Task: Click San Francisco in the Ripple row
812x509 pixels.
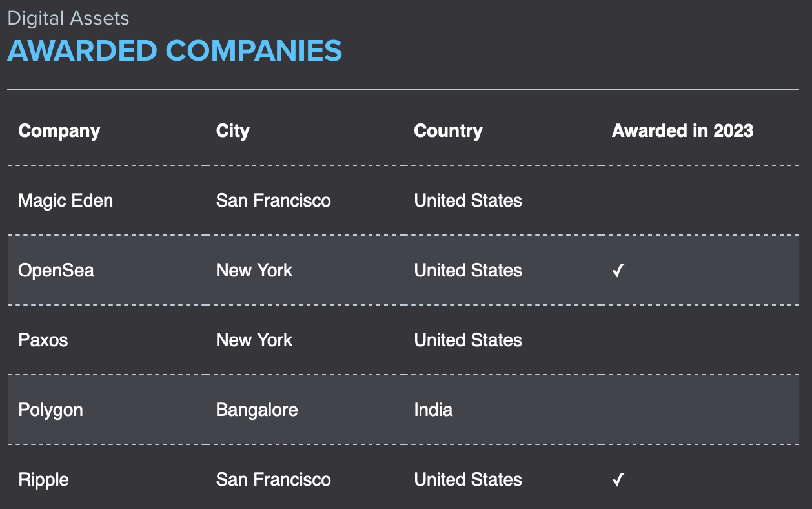Action: pos(273,480)
